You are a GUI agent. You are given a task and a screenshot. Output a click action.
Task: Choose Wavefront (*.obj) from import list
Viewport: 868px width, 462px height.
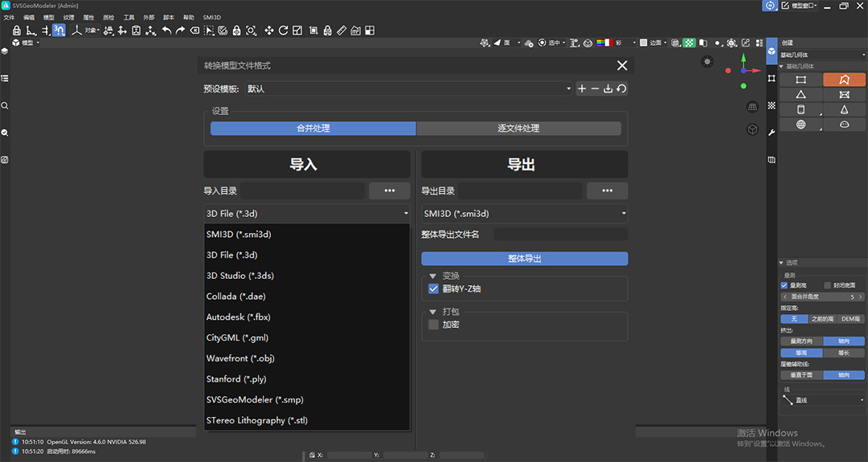click(x=307, y=358)
